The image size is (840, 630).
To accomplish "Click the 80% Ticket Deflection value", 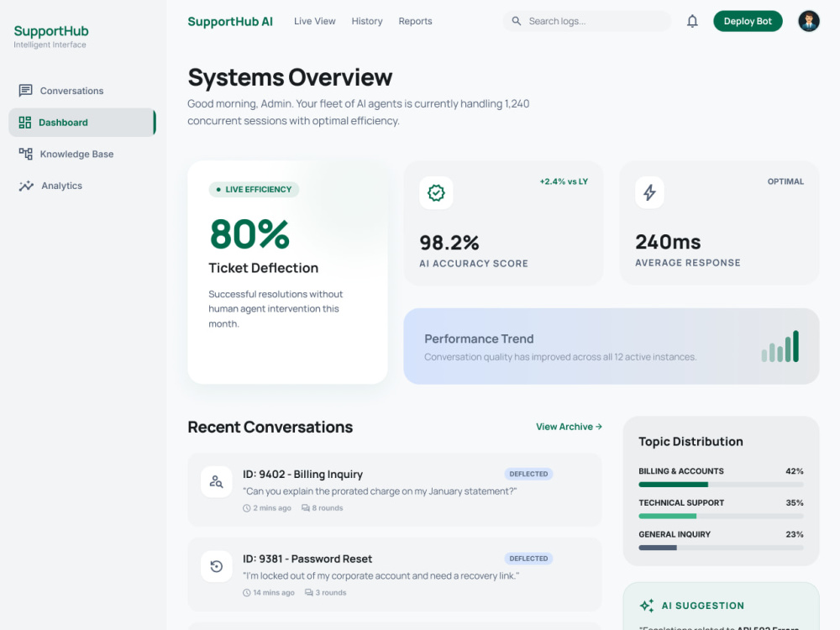I will pyautogui.click(x=249, y=234).
